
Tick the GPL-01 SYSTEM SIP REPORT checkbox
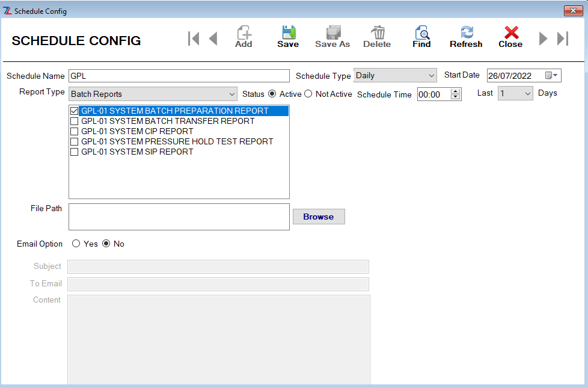coord(75,152)
